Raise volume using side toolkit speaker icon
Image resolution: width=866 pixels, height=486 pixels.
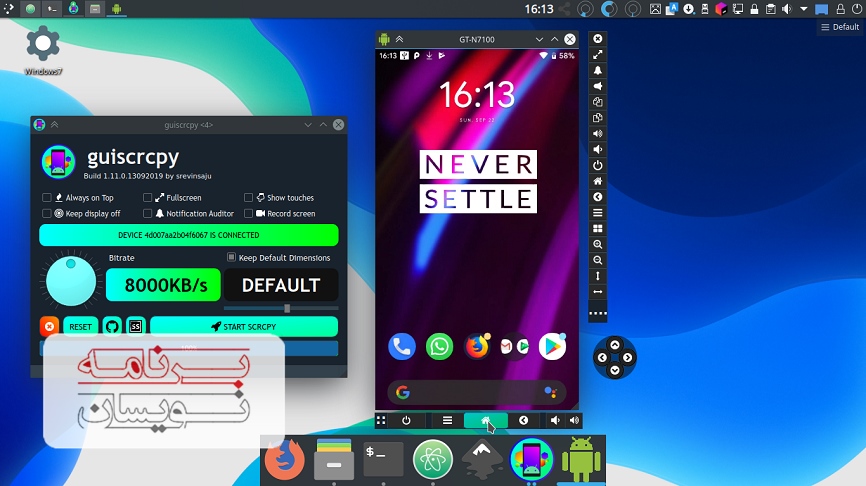pyautogui.click(x=598, y=134)
